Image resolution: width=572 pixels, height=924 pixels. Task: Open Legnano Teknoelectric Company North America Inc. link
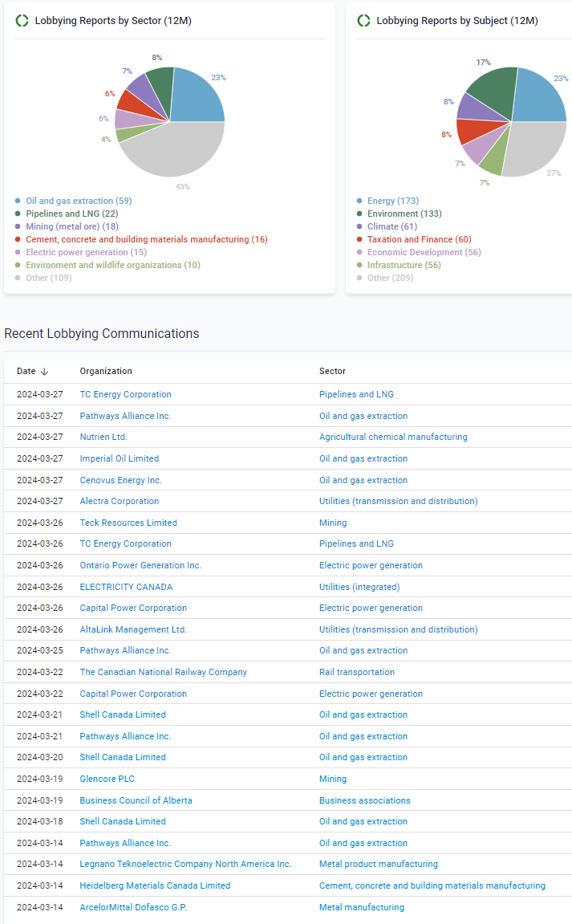(185, 865)
